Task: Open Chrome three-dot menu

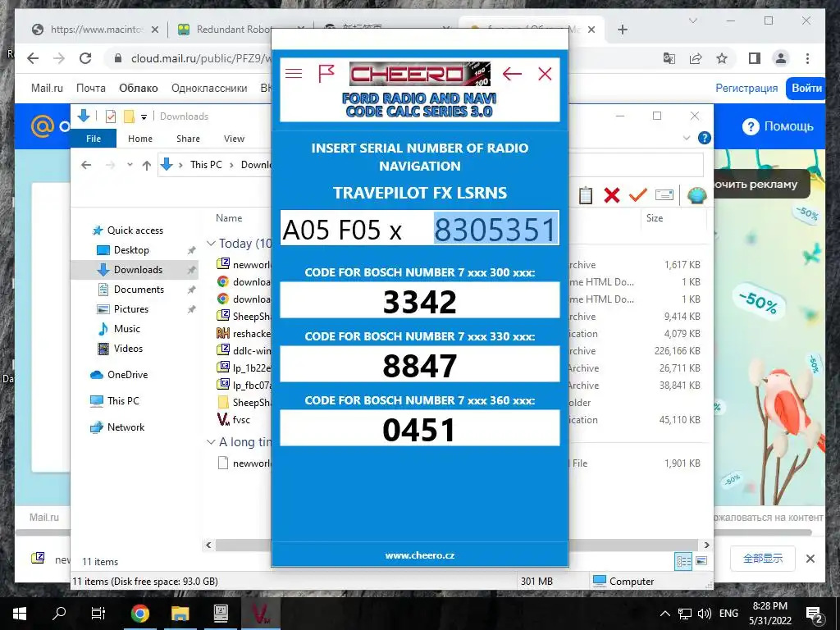Action: click(807, 58)
